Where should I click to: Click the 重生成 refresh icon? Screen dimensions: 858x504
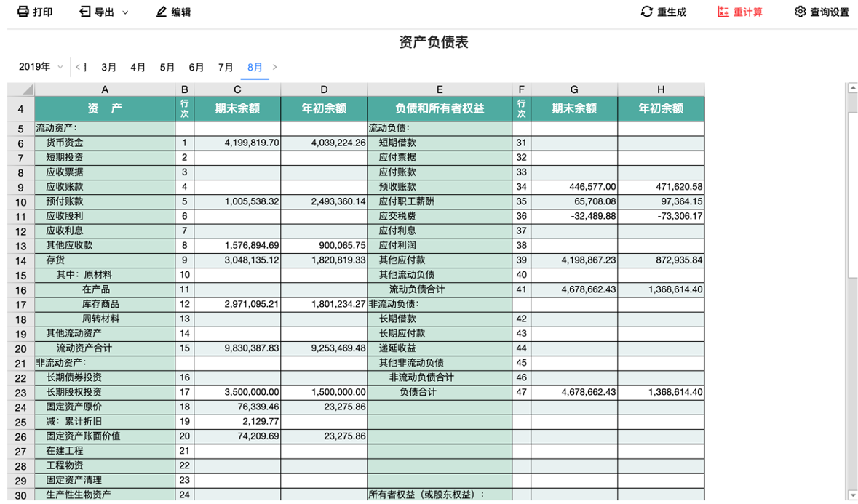[647, 12]
